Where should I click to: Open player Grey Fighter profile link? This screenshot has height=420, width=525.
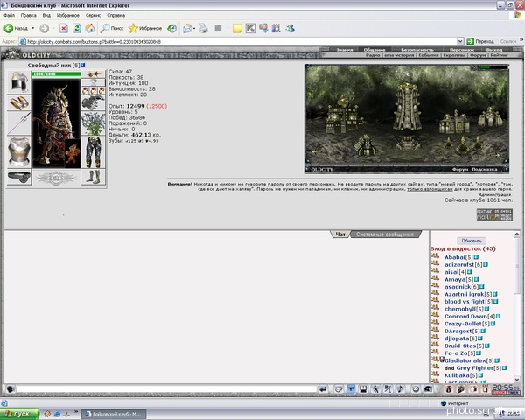click(475, 367)
